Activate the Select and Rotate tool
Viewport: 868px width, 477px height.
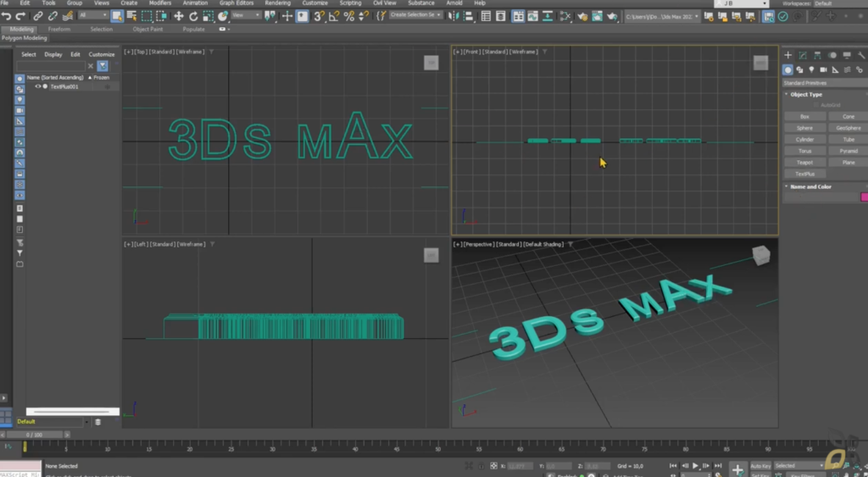193,16
